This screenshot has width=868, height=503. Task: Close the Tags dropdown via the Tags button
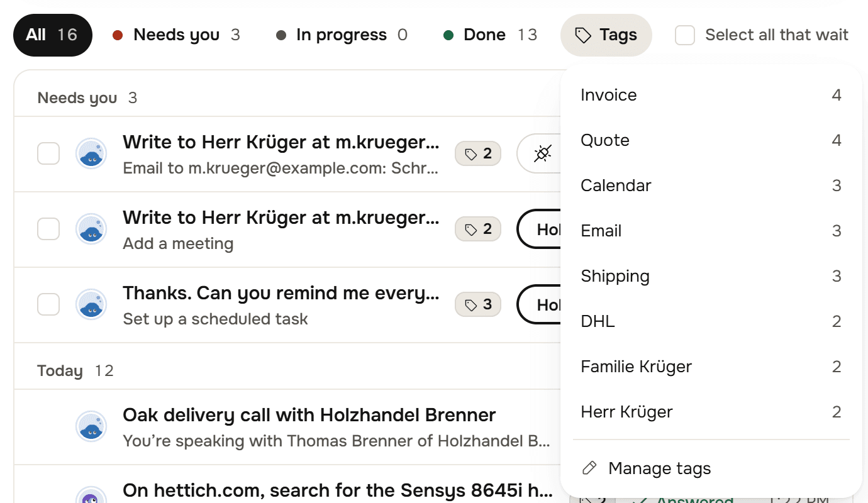(606, 35)
